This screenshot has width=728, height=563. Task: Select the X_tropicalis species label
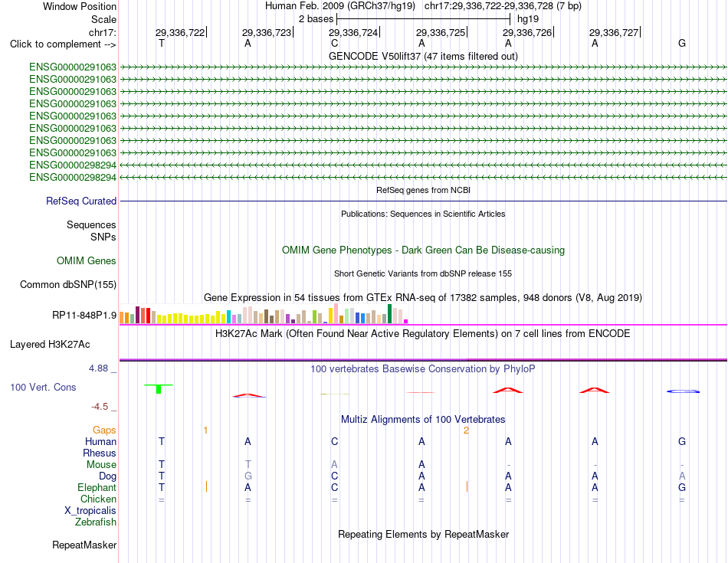90,511
